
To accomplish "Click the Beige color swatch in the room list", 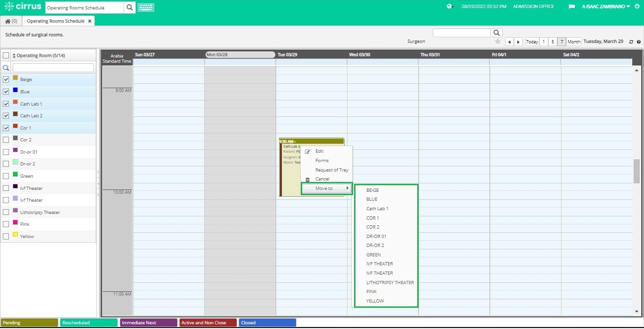I will click(x=15, y=79).
